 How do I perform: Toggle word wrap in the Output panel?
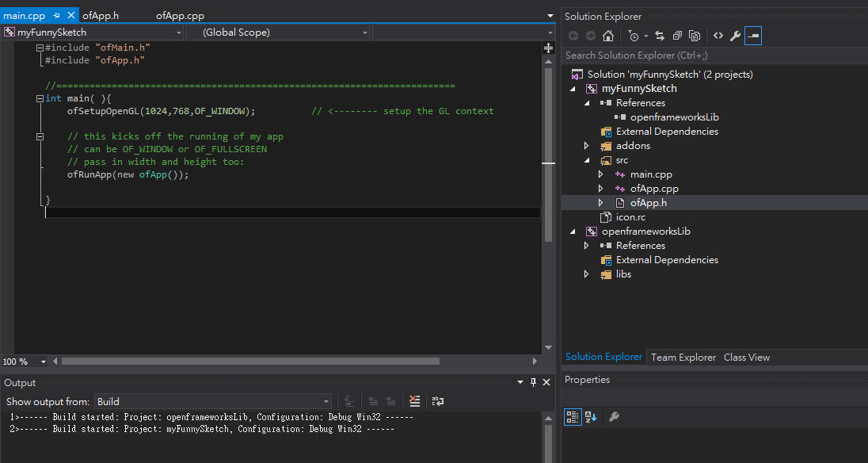pos(438,402)
